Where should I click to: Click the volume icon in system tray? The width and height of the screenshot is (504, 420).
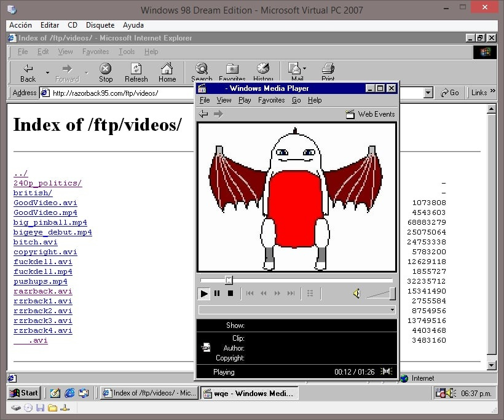[x=451, y=393]
